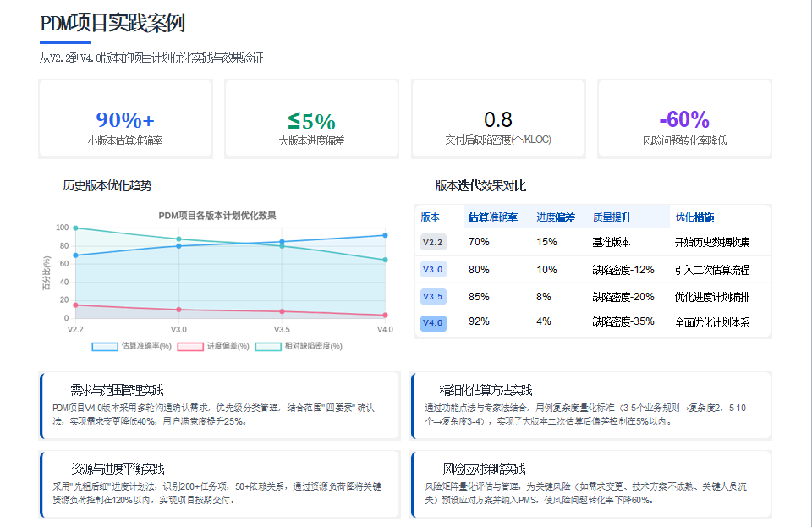Select the V3.0 version badge
The image size is (812, 527).
point(434,270)
